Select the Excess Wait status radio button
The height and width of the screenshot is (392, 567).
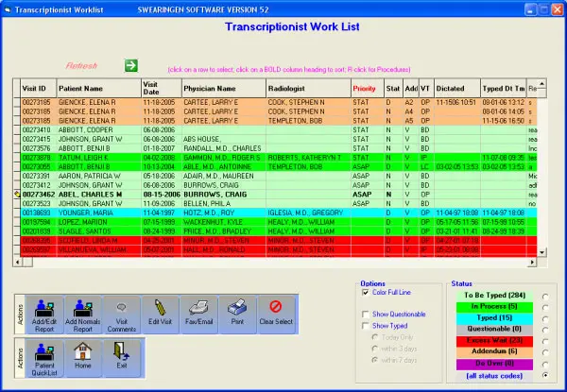545,341
